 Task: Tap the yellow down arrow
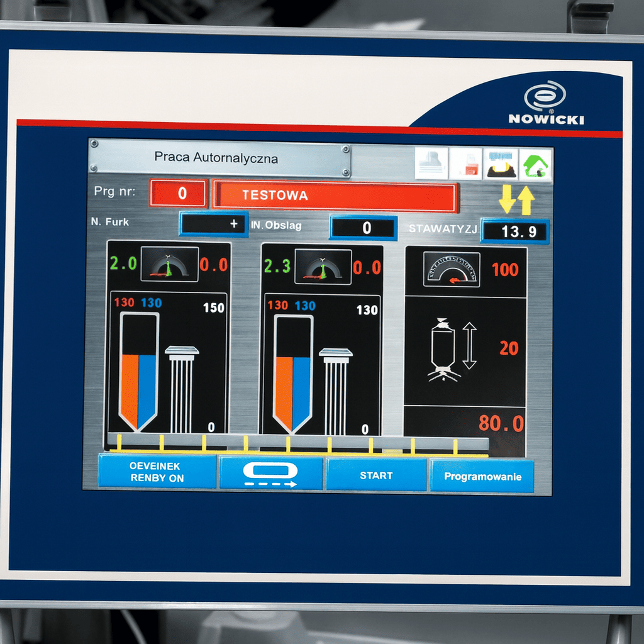[x=507, y=201]
